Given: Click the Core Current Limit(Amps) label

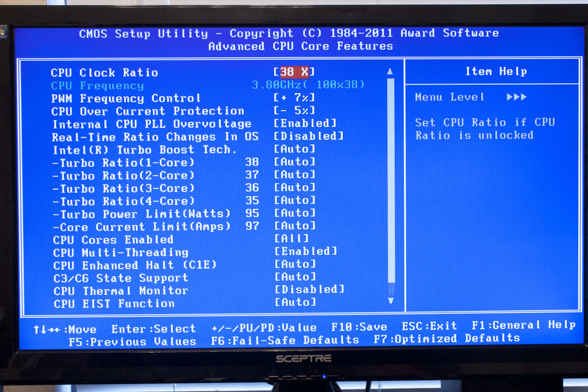Looking at the screenshot, I should coord(141,227).
